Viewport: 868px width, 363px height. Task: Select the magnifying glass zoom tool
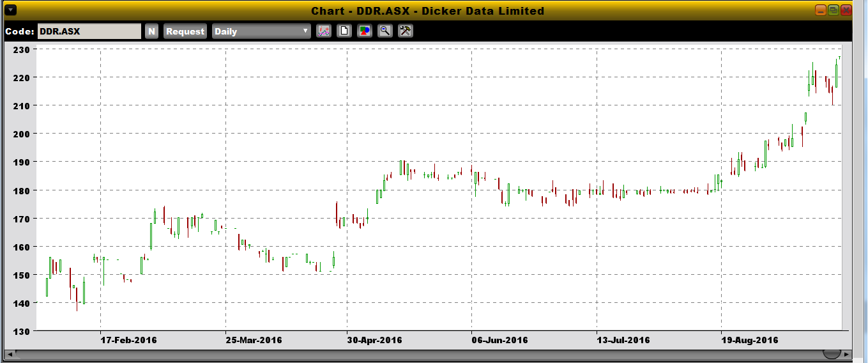coord(385,31)
